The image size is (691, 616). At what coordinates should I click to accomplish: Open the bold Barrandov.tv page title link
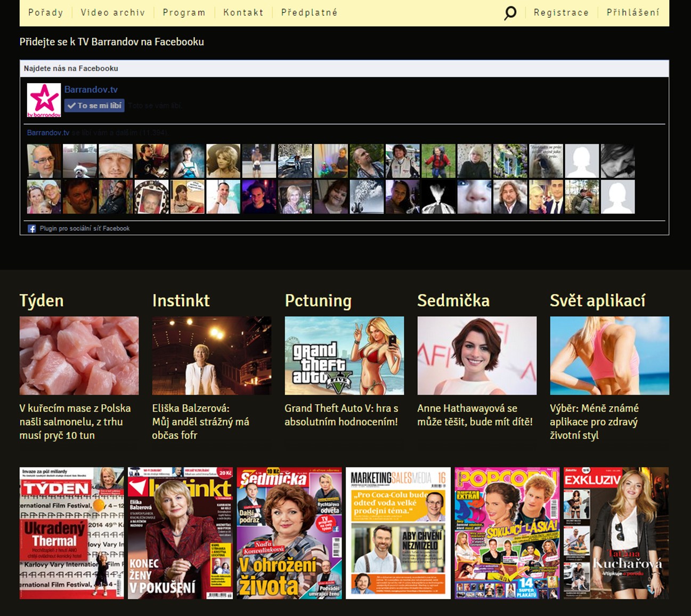[x=91, y=89]
